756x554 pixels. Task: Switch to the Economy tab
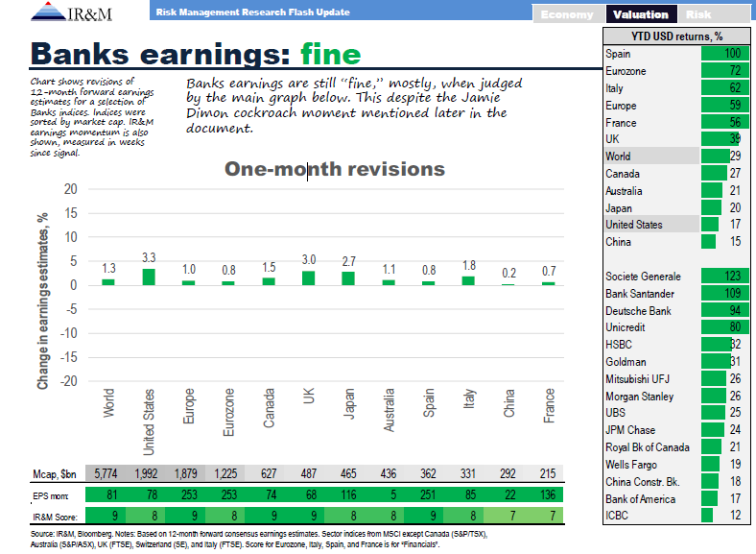pos(568,14)
